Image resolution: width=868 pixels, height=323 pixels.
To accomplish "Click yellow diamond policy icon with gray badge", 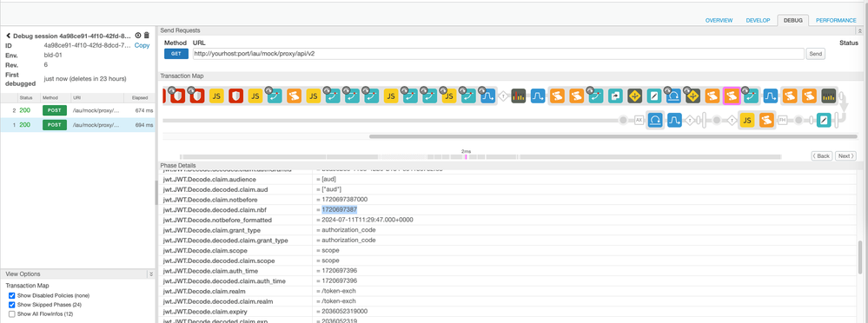I will pos(692,96).
